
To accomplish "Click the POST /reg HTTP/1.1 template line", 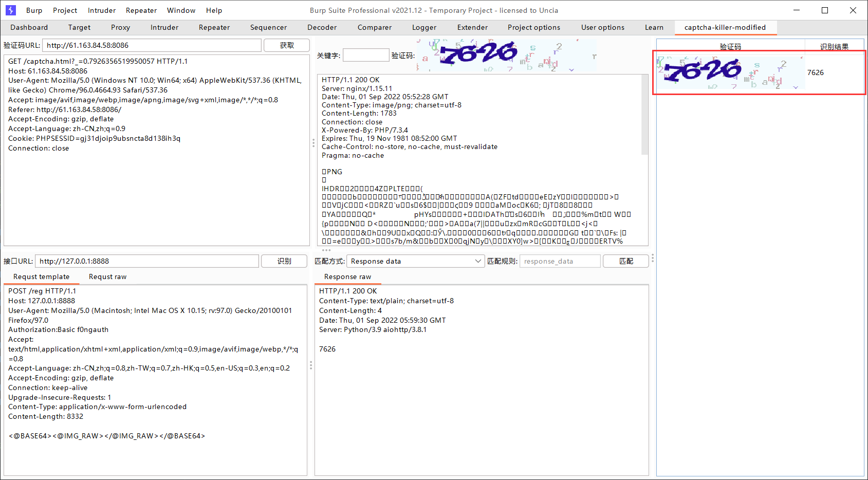I will tap(42, 291).
